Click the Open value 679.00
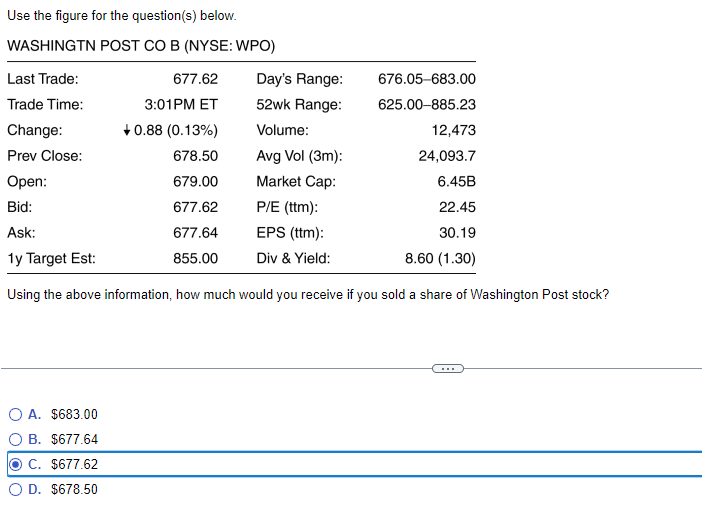 point(195,181)
